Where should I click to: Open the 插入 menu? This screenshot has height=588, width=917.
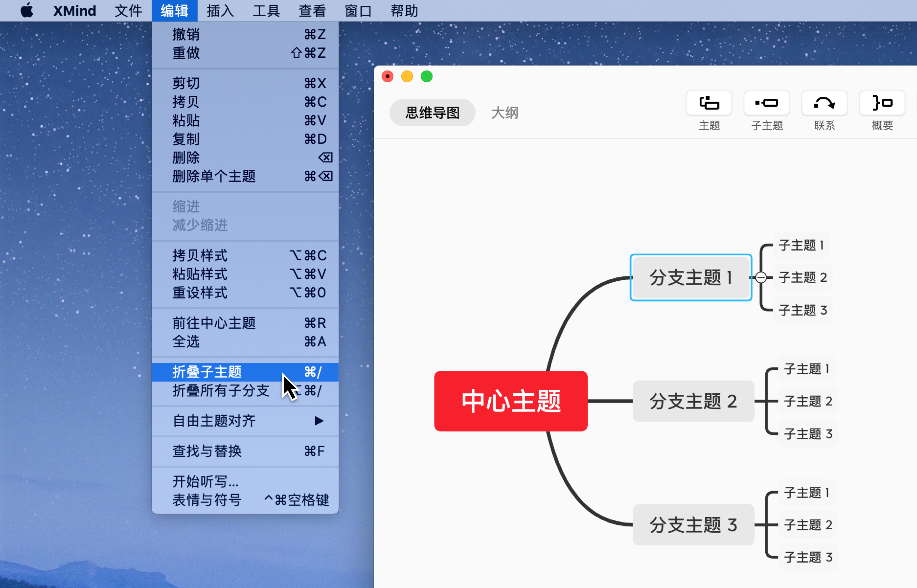(220, 11)
